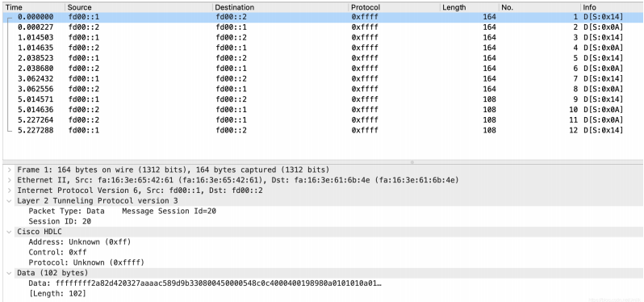Click Info cell of packet 12
Viewport: 644px width, 302px height.
click(604, 130)
